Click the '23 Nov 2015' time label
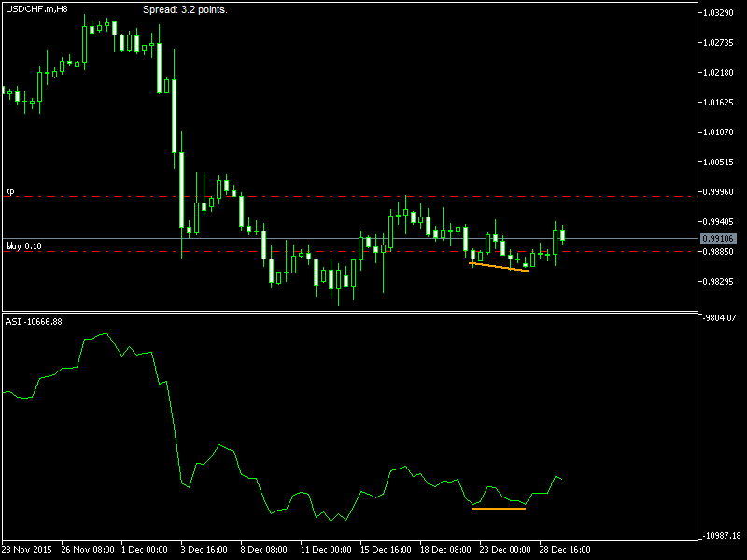Image resolution: width=747 pixels, height=560 pixels. (27, 549)
